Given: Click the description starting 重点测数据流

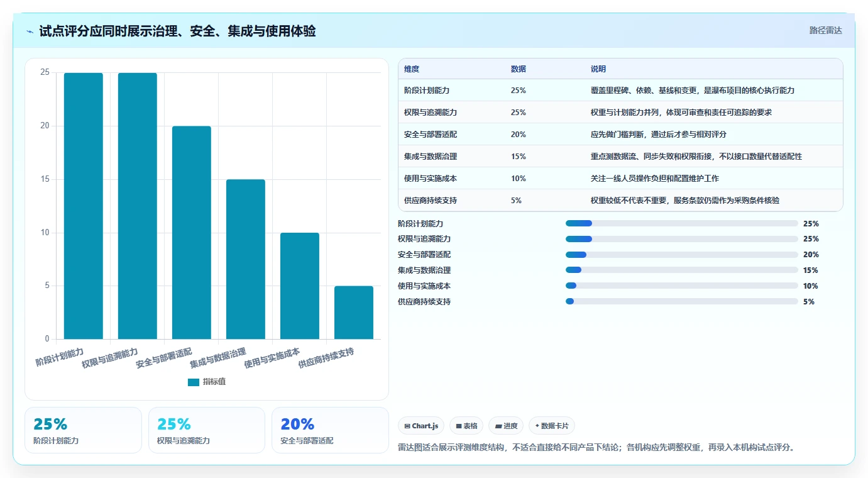Looking at the screenshot, I should pyautogui.click(x=696, y=157).
